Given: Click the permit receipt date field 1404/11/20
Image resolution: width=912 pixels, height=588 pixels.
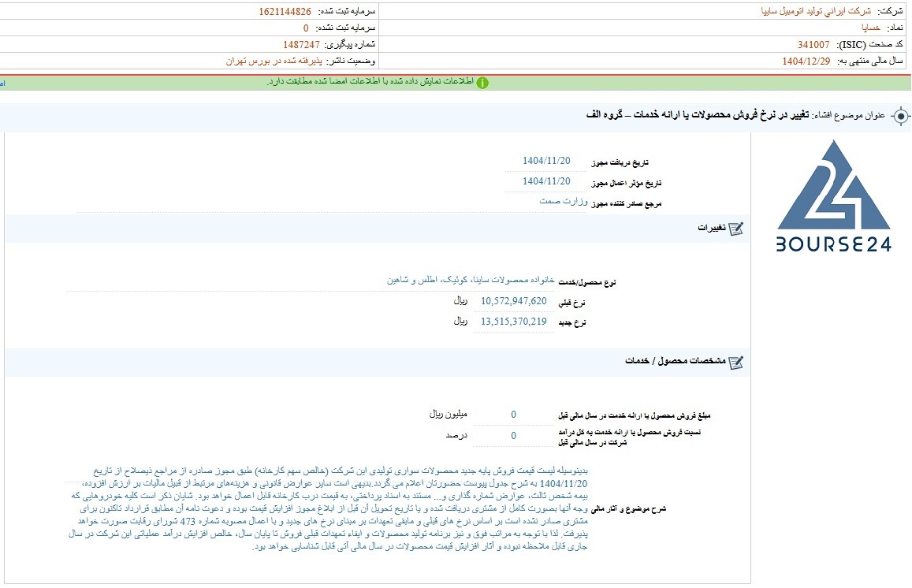Looking at the screenshot, I should [546, 161].
